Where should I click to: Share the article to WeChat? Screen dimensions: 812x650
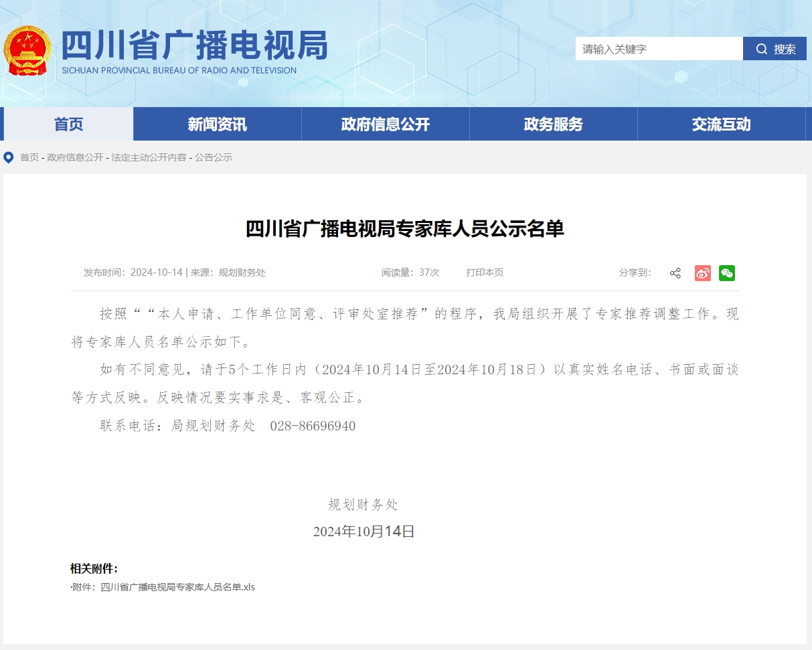tap(727, 273)
